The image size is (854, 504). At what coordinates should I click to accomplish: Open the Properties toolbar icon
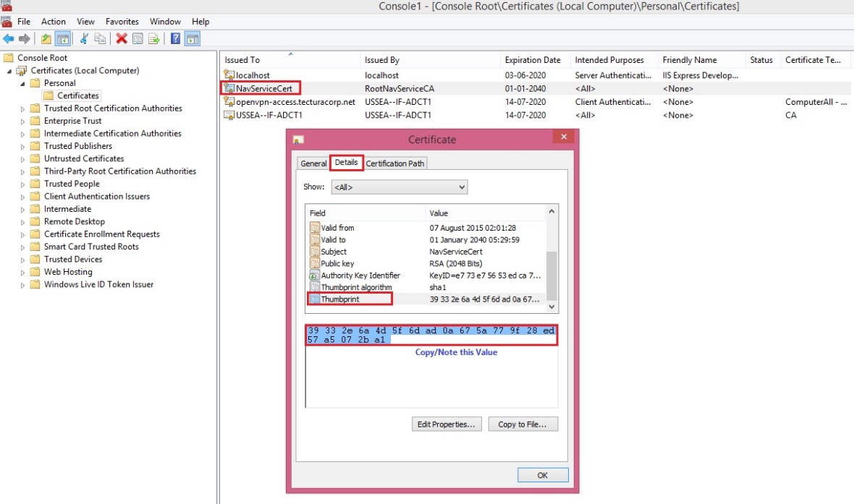(x=138, y=39)
